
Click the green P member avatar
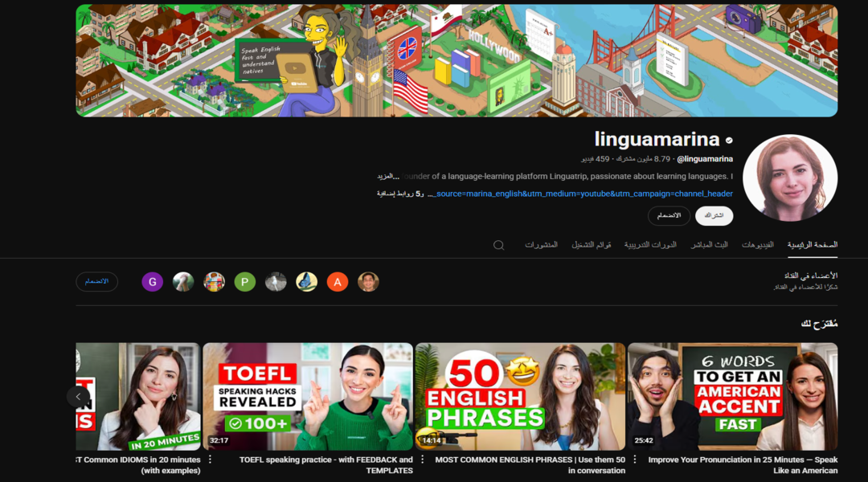click(x=244, y=282)
